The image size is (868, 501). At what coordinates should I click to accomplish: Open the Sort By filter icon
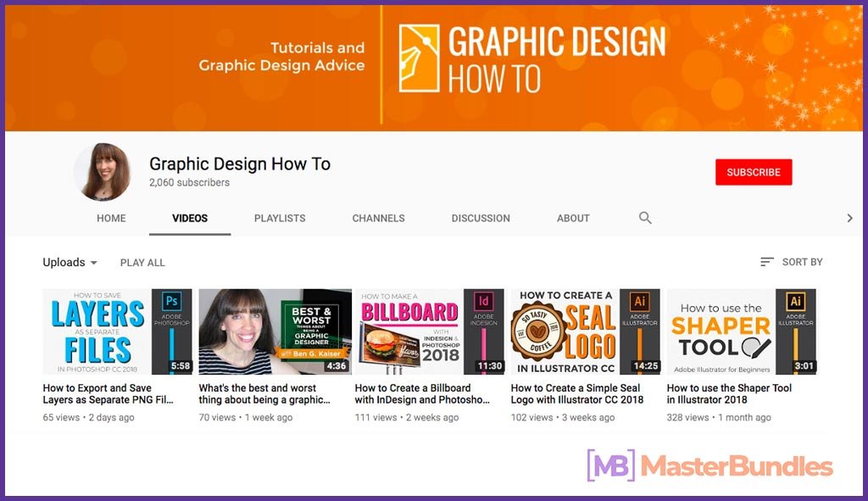pyautogui.click(x=766, y=262)
